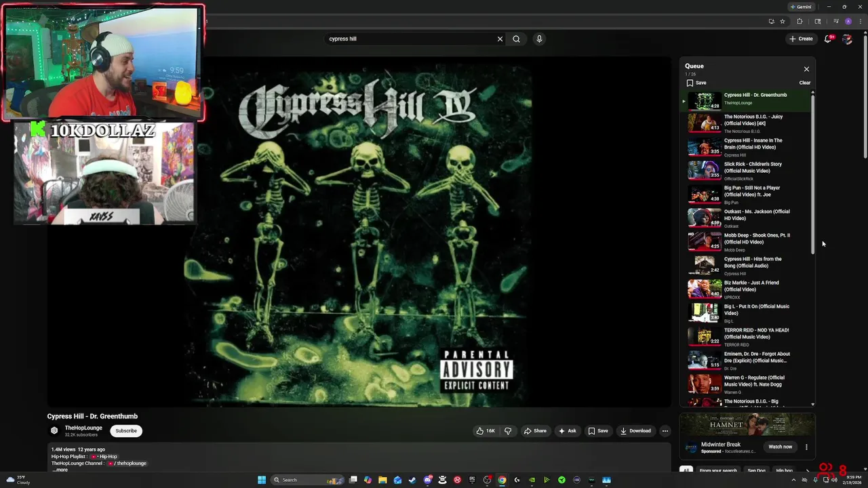Share the video

coord(535,431)
